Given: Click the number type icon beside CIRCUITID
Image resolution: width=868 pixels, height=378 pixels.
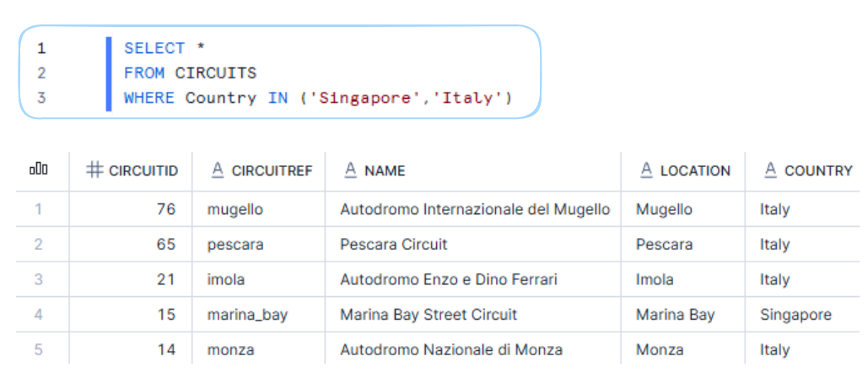Looking at the screenshot, I should (x=94, y=170).
